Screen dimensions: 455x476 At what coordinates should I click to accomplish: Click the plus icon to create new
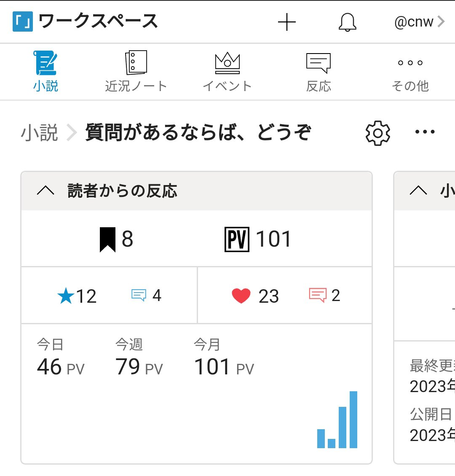pos(287,22)
